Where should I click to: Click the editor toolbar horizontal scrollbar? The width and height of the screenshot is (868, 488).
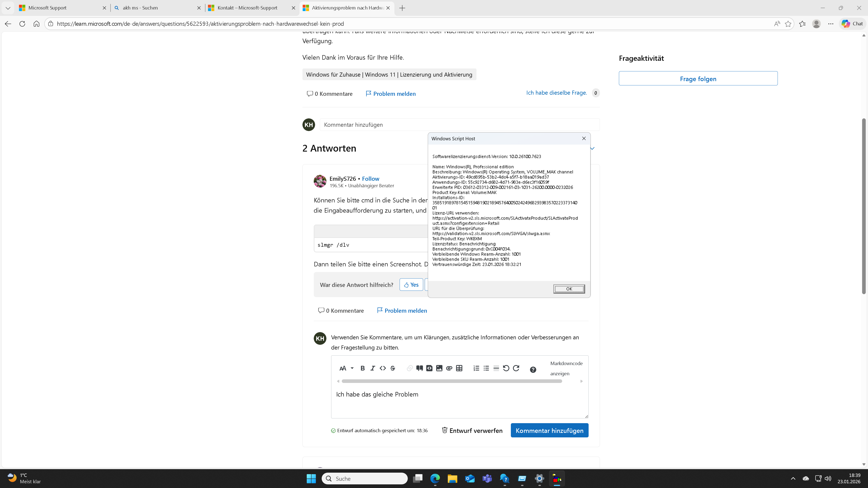pos(452,381)
